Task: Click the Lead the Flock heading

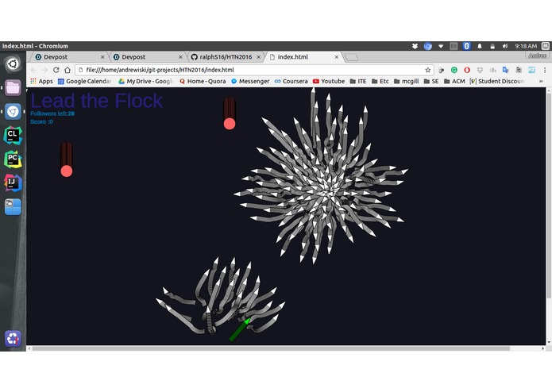Action: 96,101
